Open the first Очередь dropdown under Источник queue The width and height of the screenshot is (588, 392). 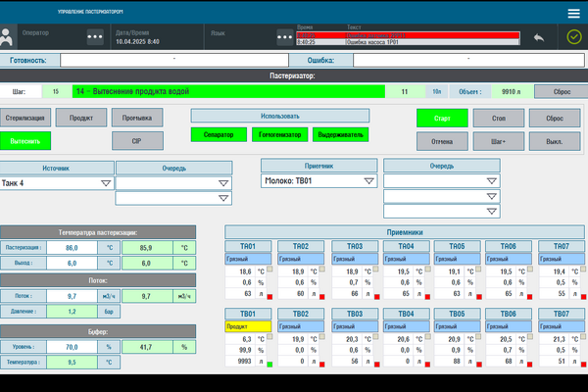click(173, 183)
